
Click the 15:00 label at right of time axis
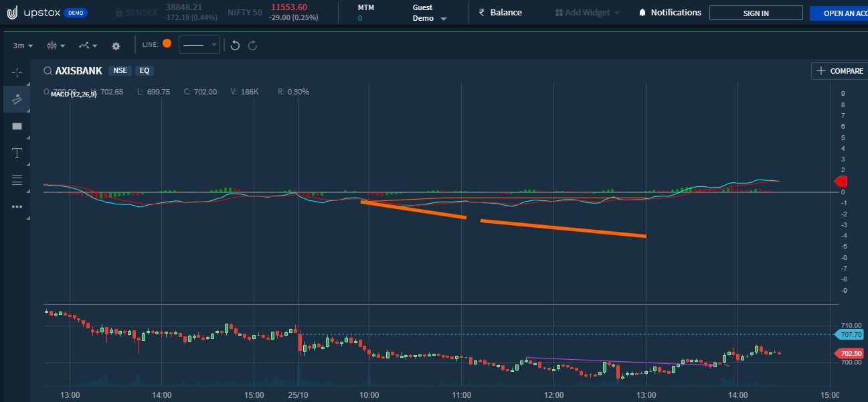pos(829,395)
